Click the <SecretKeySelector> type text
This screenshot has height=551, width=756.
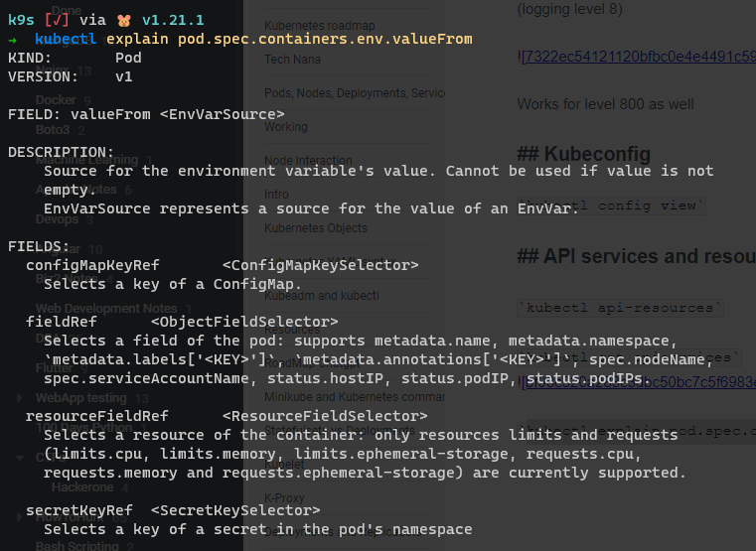click(x=235, y=510)
